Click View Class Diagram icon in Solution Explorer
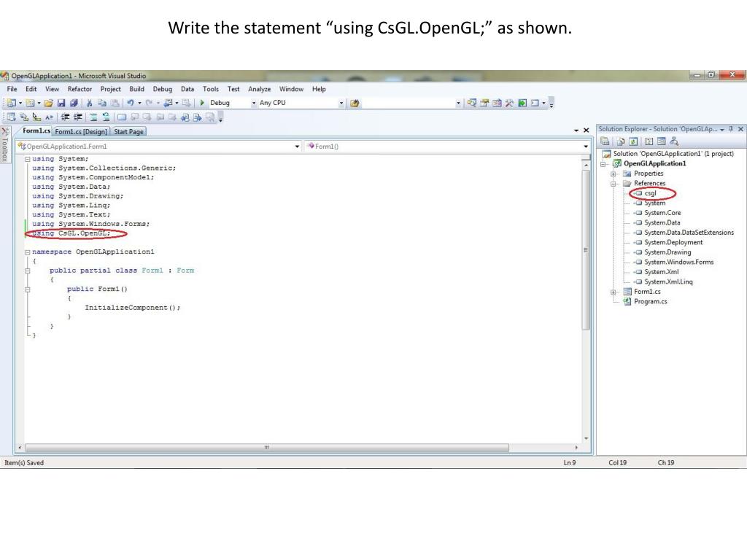The height and width of the screenshot is (560, 747). [x=673, y=141]
